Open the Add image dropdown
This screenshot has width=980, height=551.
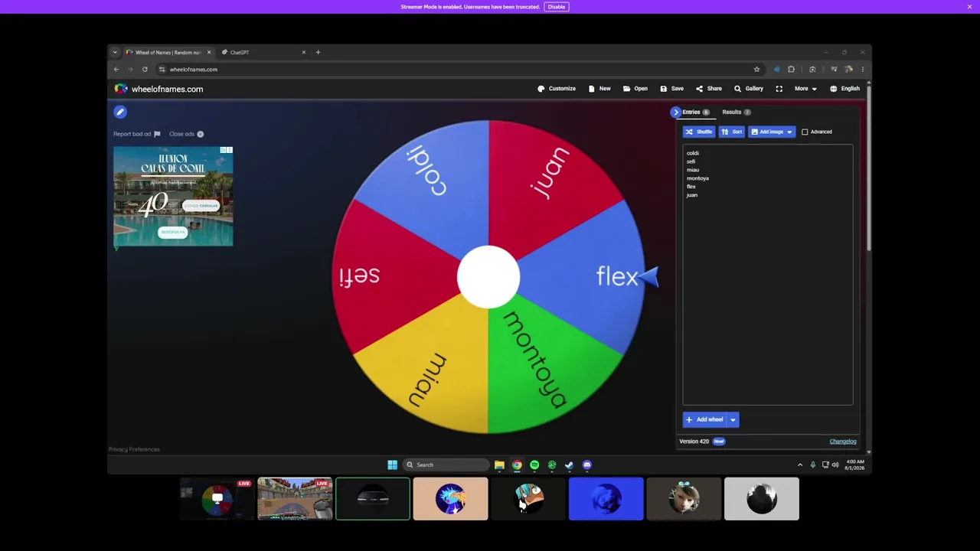coord(772,132)
